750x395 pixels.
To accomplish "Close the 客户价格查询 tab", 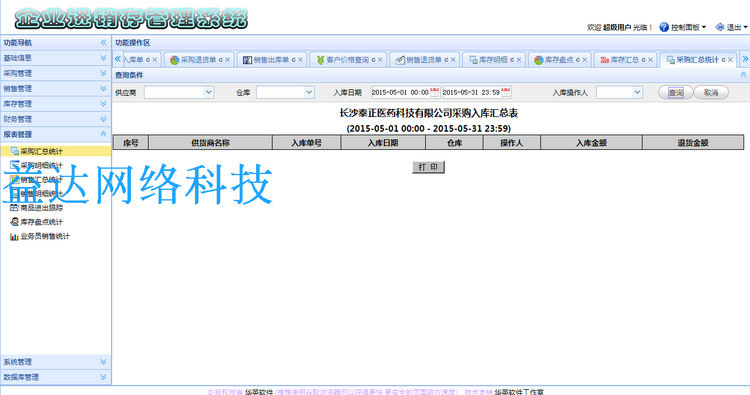I will tap(380, 60).
